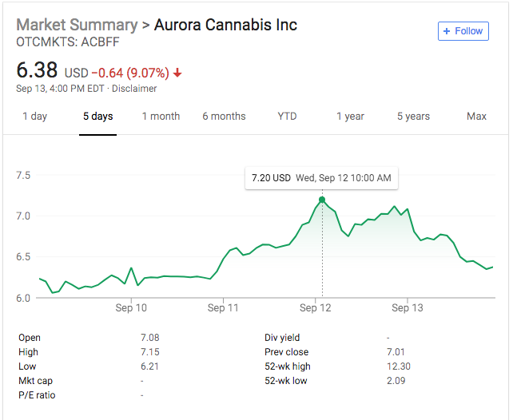Click the green chart peak marker dot
This screenshot has width=513, height=420.
322,200
